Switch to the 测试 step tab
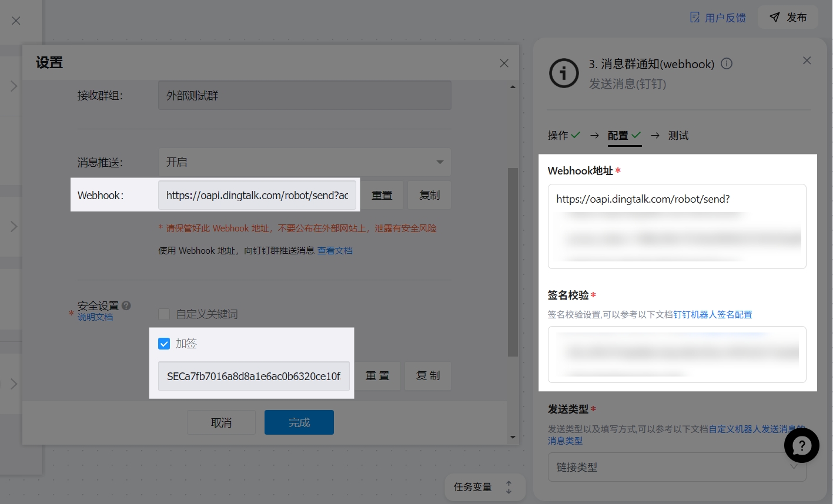 [678, 136]
